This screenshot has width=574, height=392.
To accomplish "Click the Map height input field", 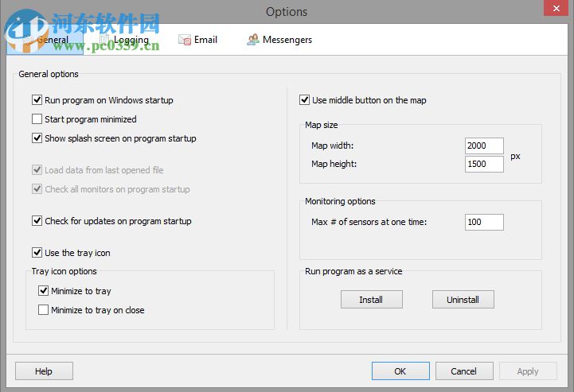I will 484,164.
